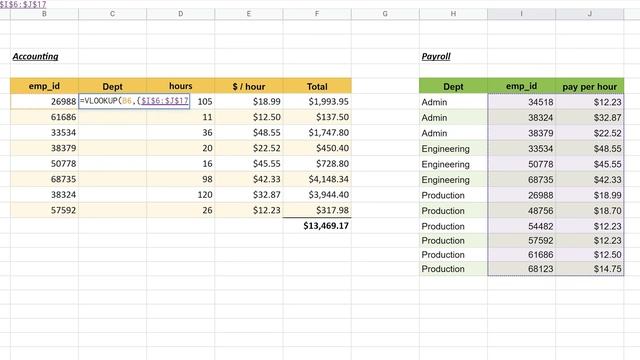Click the pay per hour header cell
Viewport: 640px width, 360px height.
click(589, 86)
